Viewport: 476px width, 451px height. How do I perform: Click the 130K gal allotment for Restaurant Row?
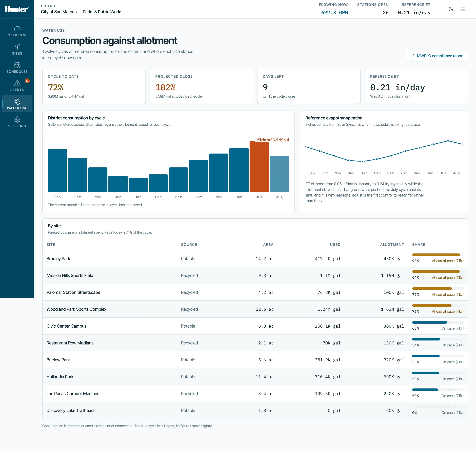tap(394, 343)
